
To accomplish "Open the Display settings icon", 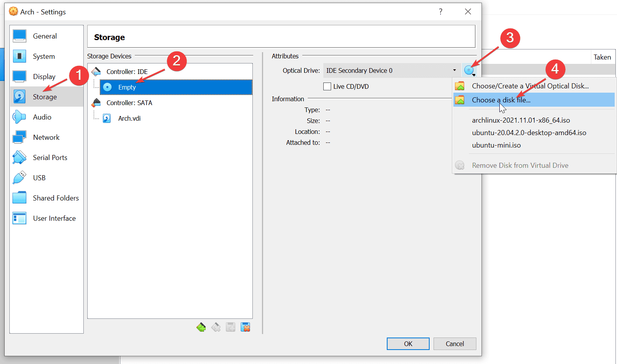I will [x=19, y=76].
